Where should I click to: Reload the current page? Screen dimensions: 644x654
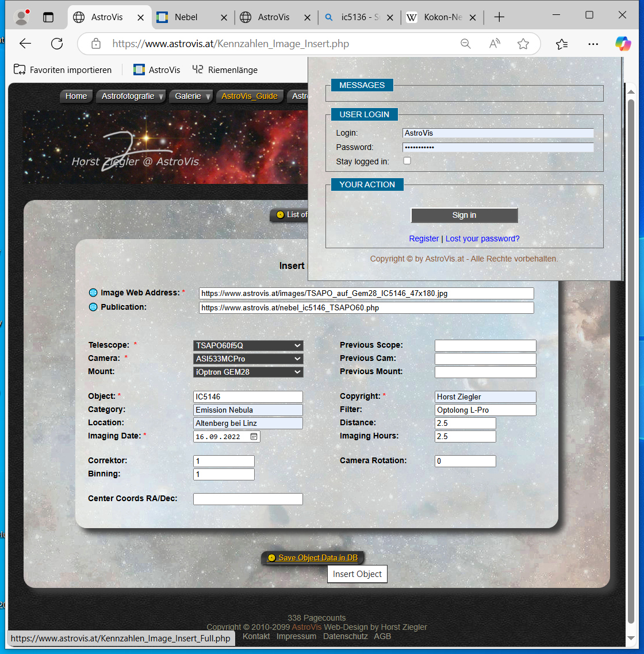[57, 43]
